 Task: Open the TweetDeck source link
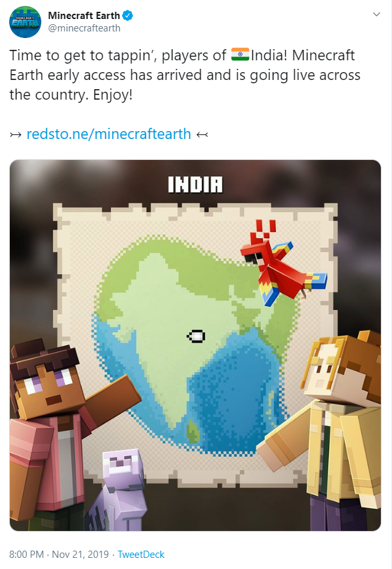tap(141, 555)
